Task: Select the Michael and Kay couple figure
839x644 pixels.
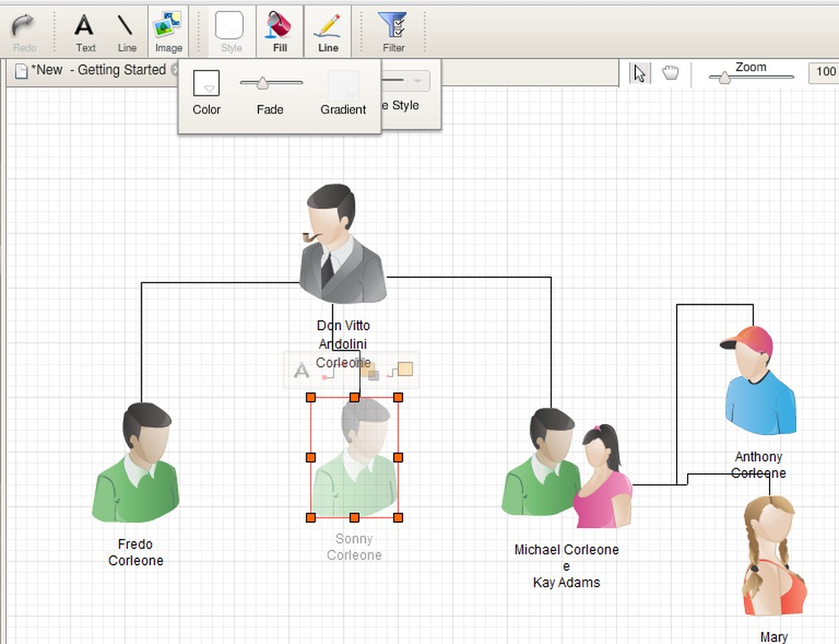Action: click(x=567, y=468)
